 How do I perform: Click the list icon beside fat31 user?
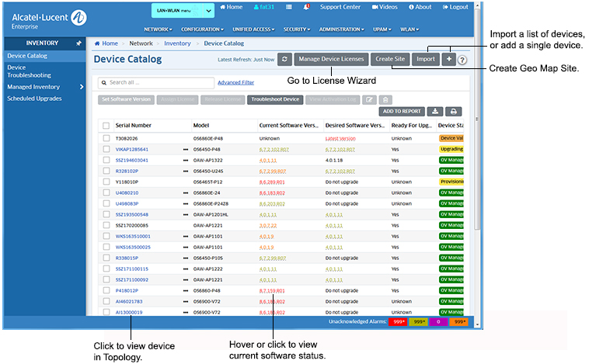[x=289, y=7]
